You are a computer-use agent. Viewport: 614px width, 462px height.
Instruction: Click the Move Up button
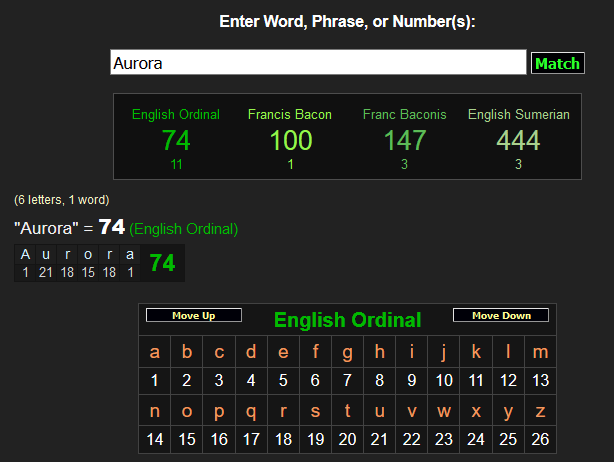pyautogui.click(x=194, y=316)
